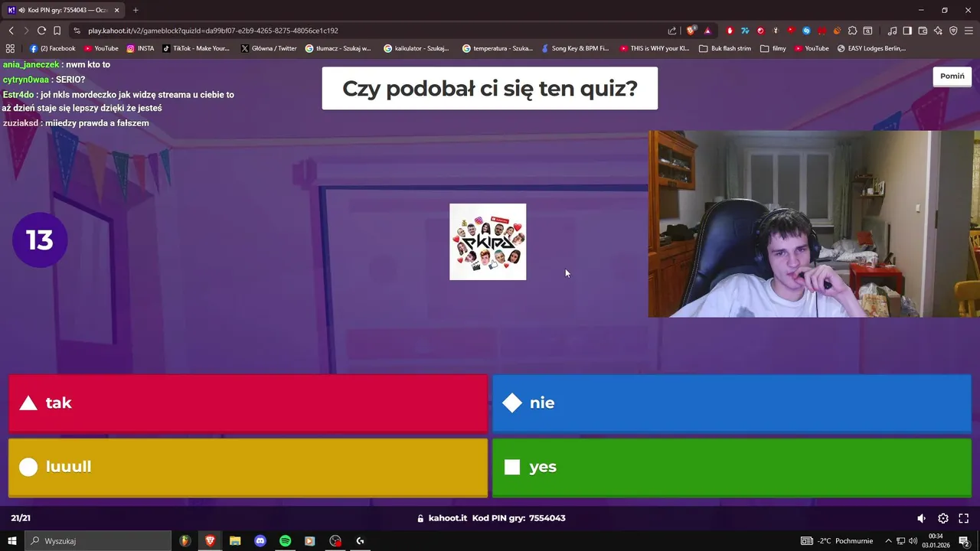Screen dimensions: 980x551
Task: Open Brave VPN shield icon
Action: 953,31
